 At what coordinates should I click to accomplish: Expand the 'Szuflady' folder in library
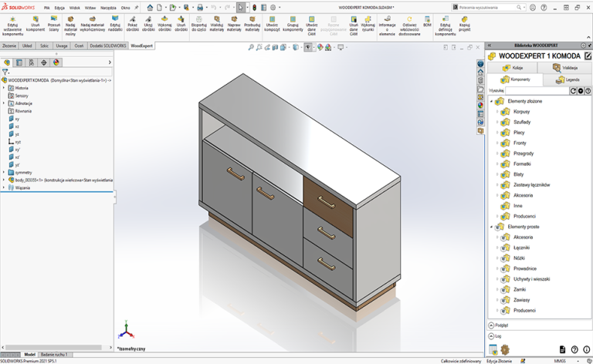coord(496,122)
